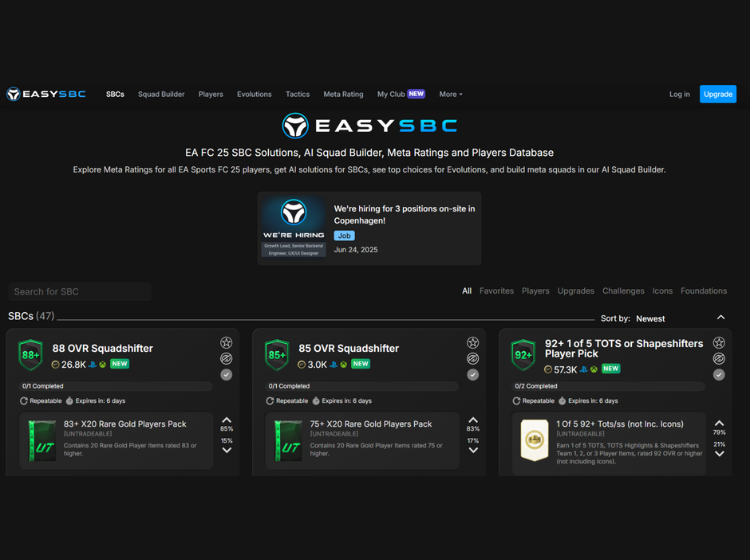The height and width of the screenshot is (560, 750).
Task: Expand the More dropdown menu
Action: [451, 94]
